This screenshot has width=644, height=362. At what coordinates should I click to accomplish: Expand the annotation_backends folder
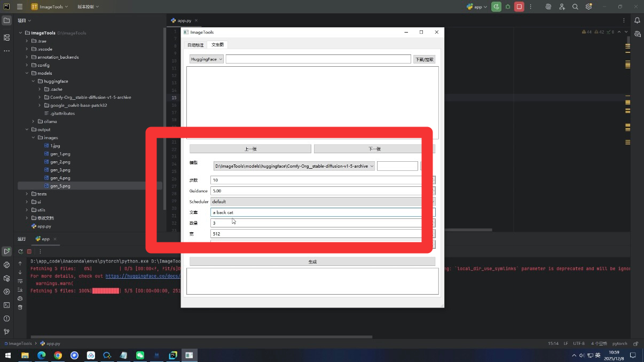[27, 57]
